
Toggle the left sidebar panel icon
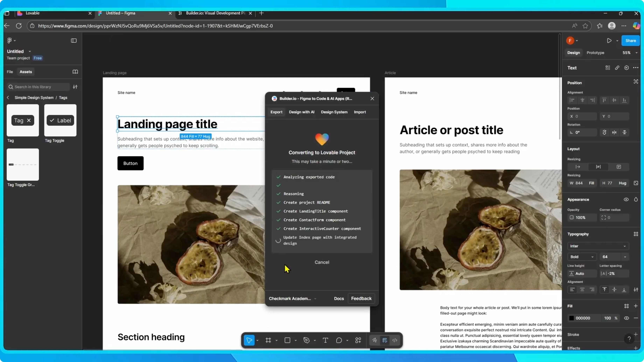(x=74, y=40)
